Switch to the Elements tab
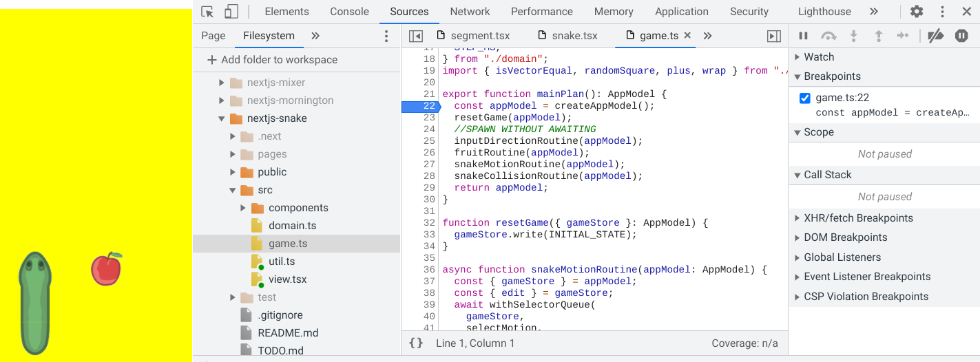 (x=286, y=12)
